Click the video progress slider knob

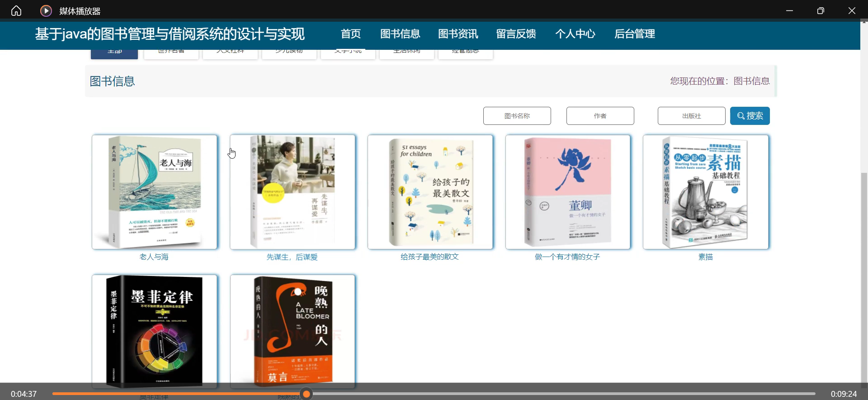click(307, 394)
